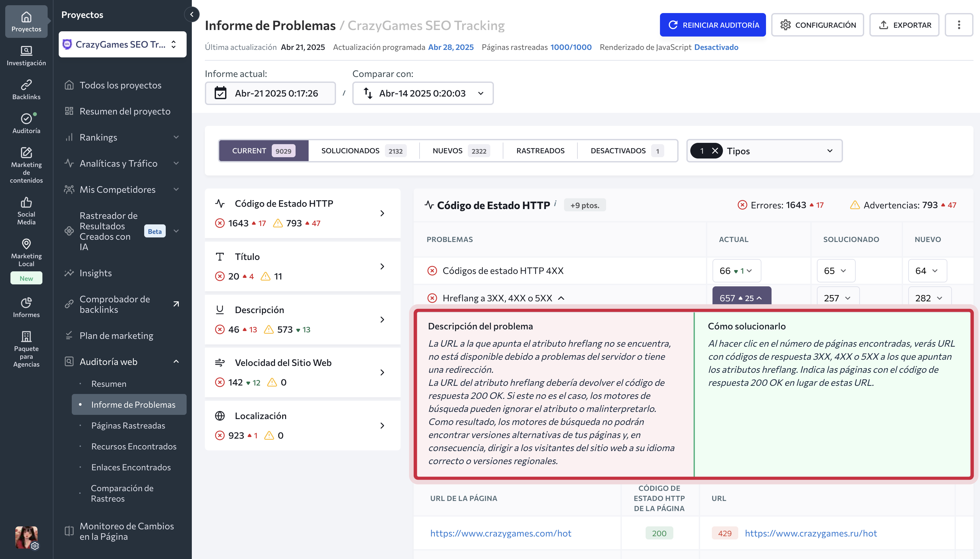This screenshot has width=980, height=559.
Task: Open Marketing de contenidos icon
Action: point(26,153)
